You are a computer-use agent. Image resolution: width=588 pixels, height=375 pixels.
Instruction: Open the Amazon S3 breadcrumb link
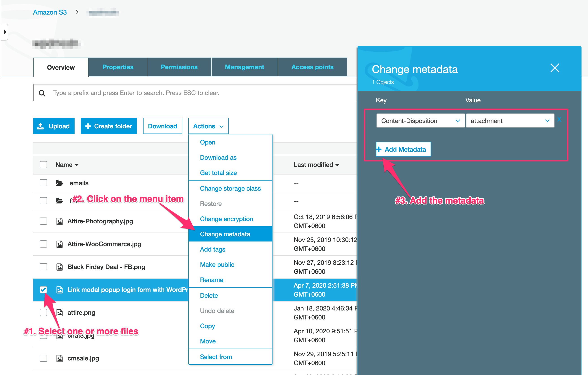pos(50,12)
